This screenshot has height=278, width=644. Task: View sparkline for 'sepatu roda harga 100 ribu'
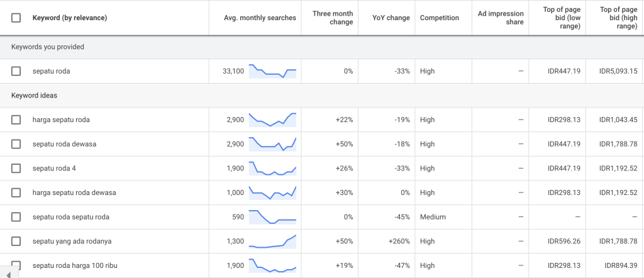point(273,265)
